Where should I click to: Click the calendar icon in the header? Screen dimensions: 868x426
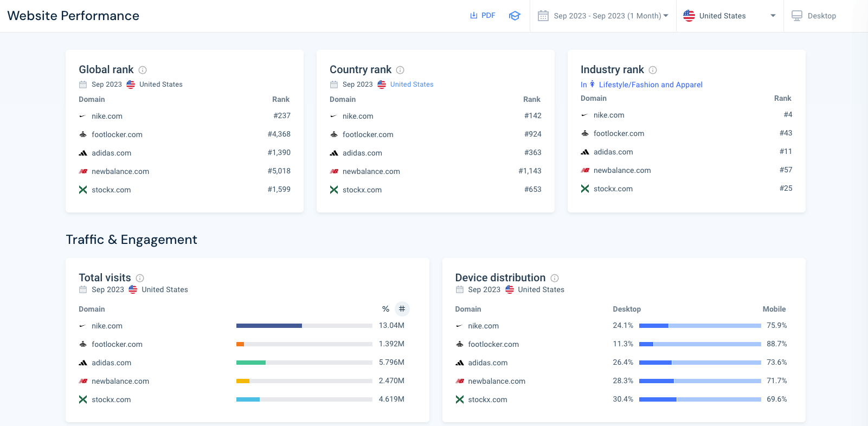click(543, 16)
